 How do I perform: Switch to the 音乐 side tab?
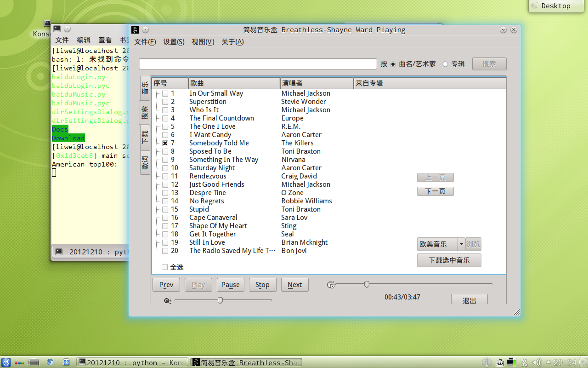(x=145, y=88)
